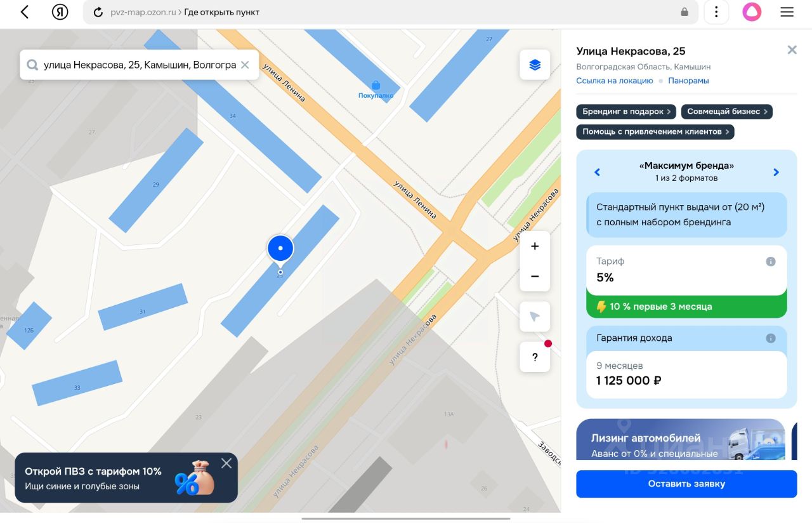The width and height of the screenshot is (812, 523).
Task: Click the '5%' tariff value
Action: [x=605, y=277]
